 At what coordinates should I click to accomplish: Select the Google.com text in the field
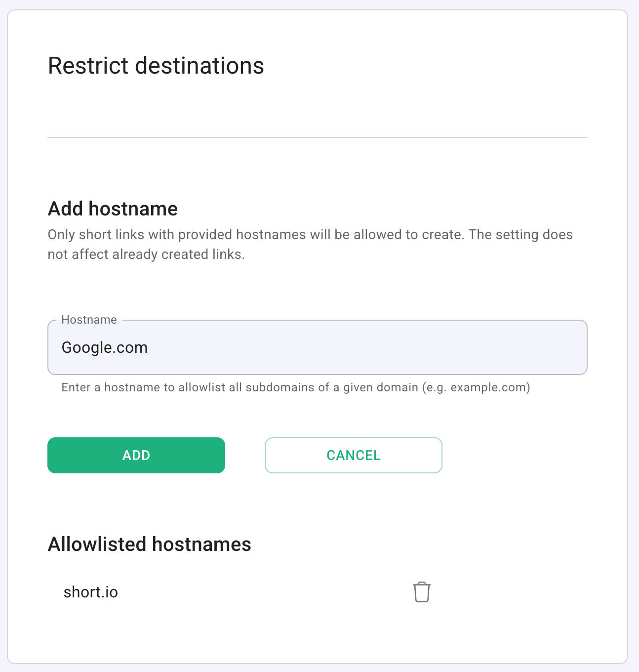click(x=104, y=347)
